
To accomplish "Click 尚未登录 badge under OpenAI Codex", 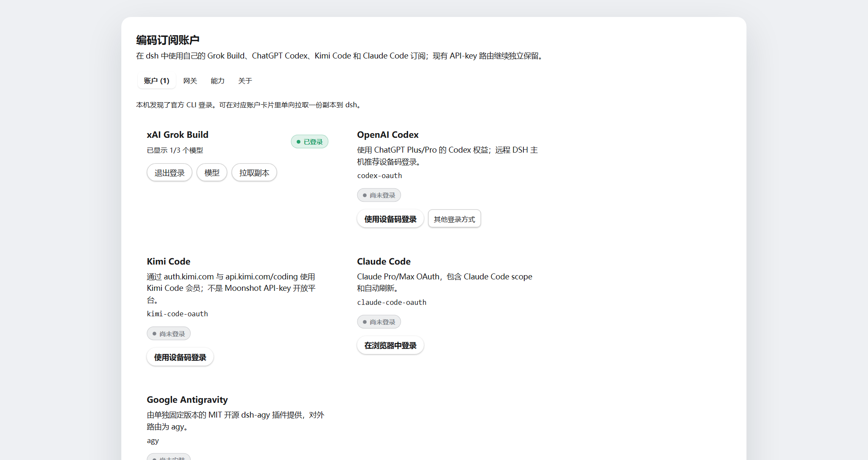I will [379, 195].
